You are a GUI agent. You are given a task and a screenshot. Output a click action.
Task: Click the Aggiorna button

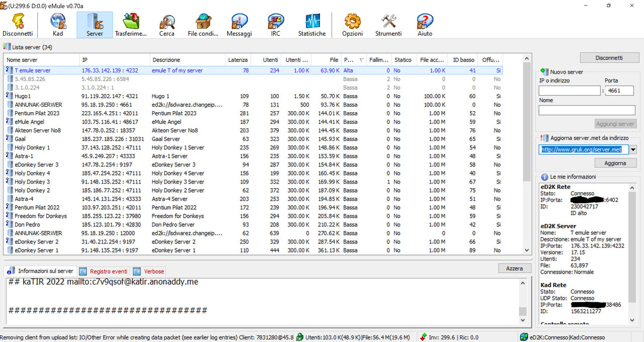[x=616, y=163]
